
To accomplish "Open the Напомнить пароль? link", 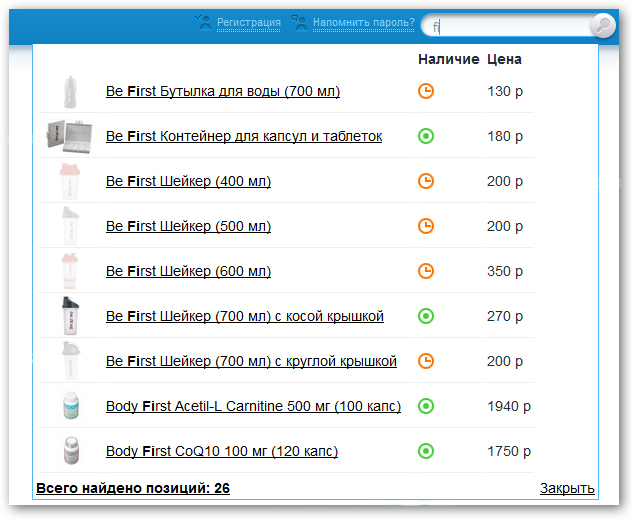I will (x=364, y=23).
